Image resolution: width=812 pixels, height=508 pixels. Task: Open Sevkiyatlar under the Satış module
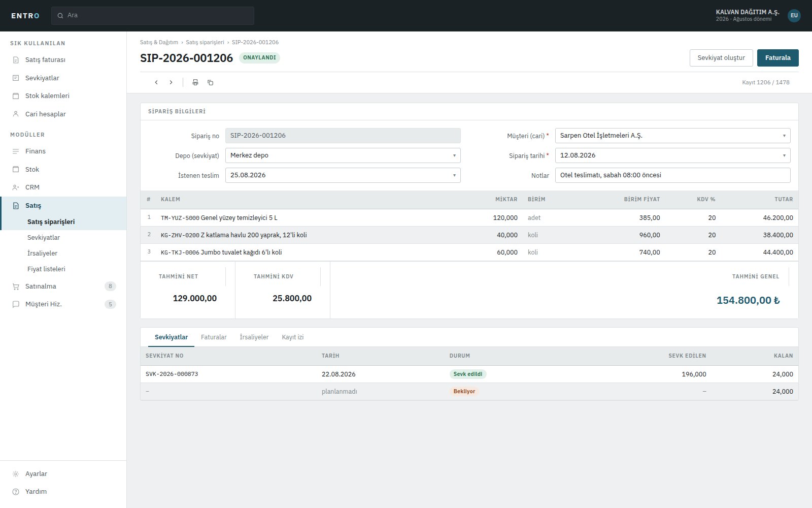click(x=63, y=238)
